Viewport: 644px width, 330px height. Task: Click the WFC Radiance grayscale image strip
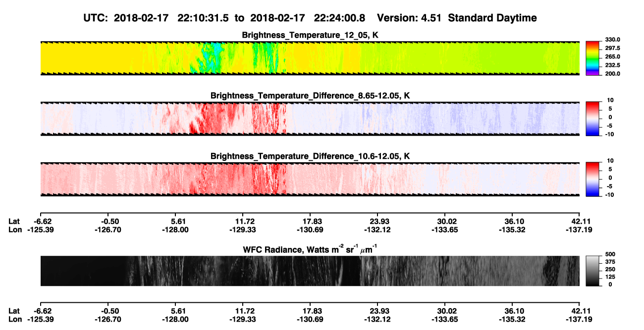[x=310, y=271]
